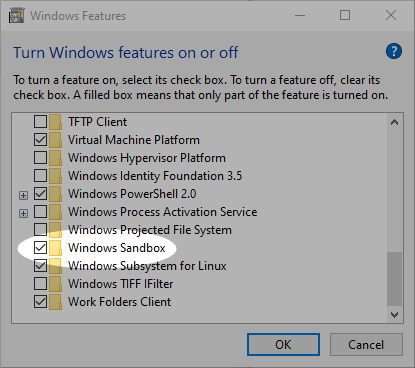Select the Windows Identity Foundation 3.5 label
This screenshot has width=415, height=368.
[155, 176]
